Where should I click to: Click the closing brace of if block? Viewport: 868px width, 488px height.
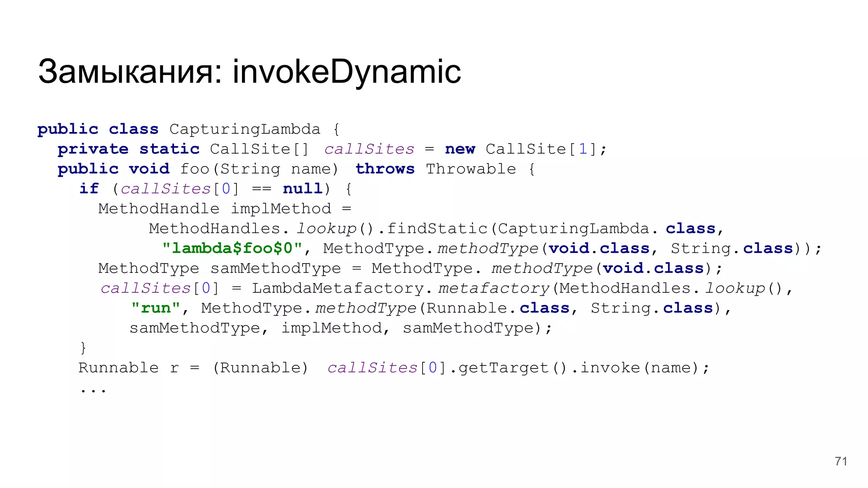point(83,348)
